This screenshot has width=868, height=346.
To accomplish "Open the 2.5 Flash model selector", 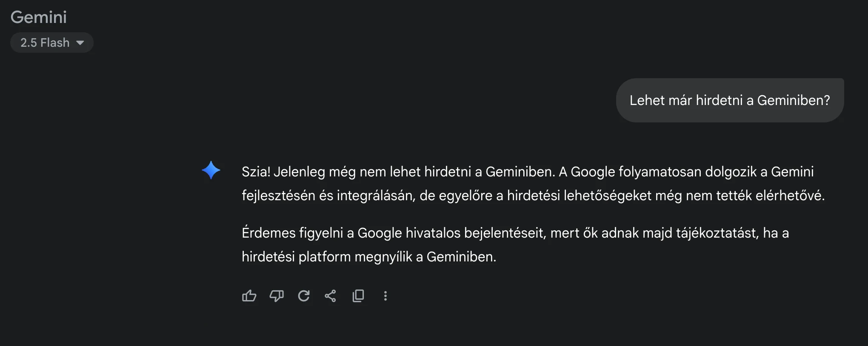I will pos(52,43).
